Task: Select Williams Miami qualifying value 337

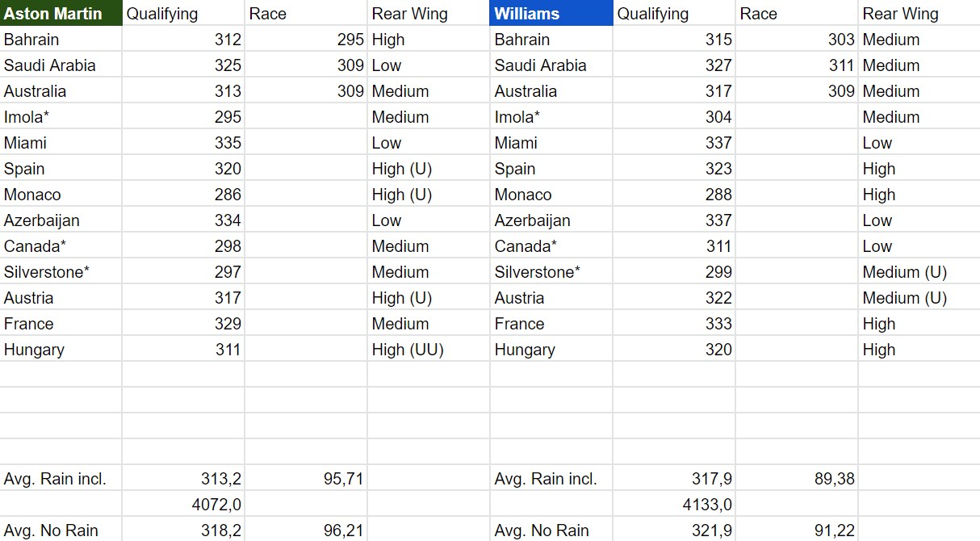Action: 674,143
